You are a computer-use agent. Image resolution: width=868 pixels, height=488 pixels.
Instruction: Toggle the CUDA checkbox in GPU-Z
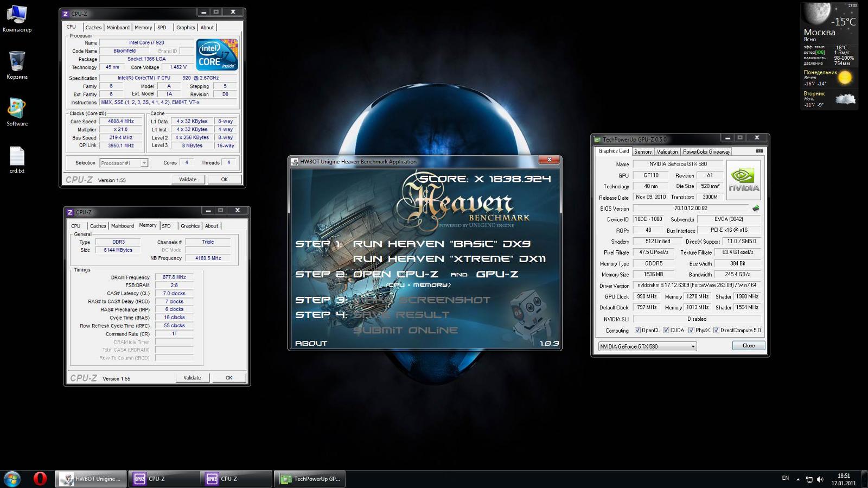tap(666, 330)
